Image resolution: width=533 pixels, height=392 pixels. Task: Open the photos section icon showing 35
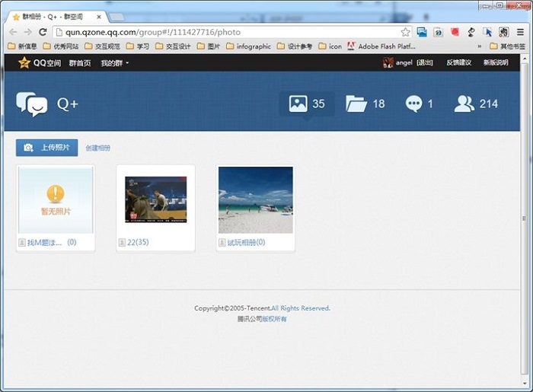click(x=298, y=104)
